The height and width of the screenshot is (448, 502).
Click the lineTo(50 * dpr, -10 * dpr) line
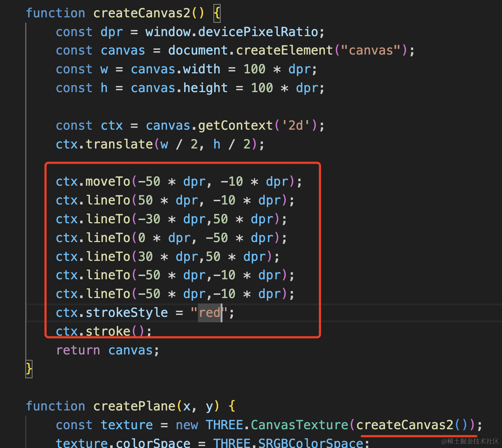click(x=175, y=200)
